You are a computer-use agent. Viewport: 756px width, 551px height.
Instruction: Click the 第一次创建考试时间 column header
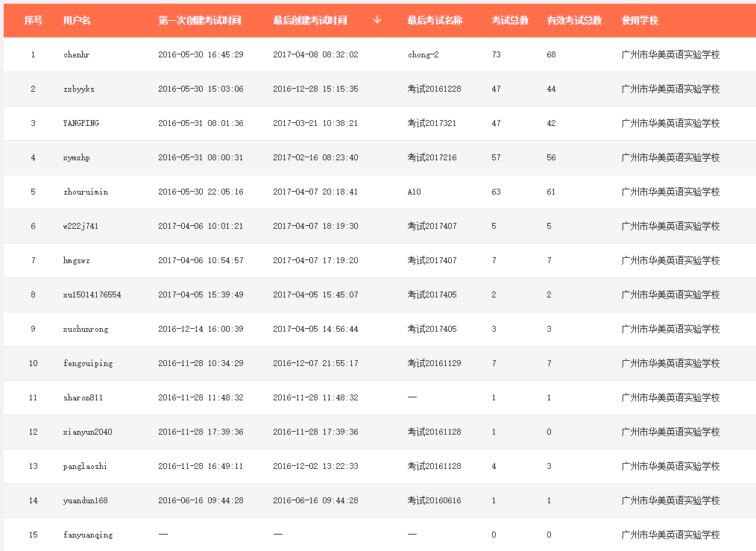pyautogui.click(x=200, y=20)
